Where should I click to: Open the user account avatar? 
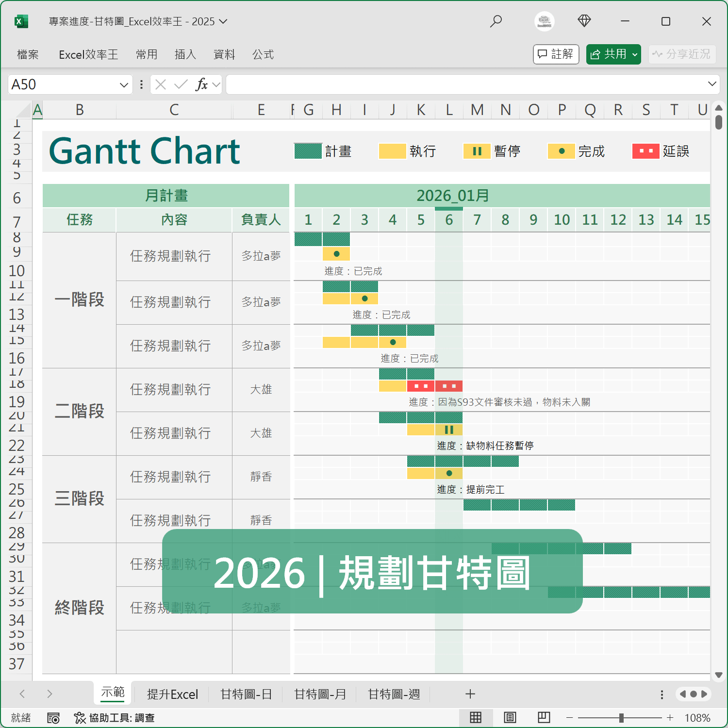coord(544,21)
